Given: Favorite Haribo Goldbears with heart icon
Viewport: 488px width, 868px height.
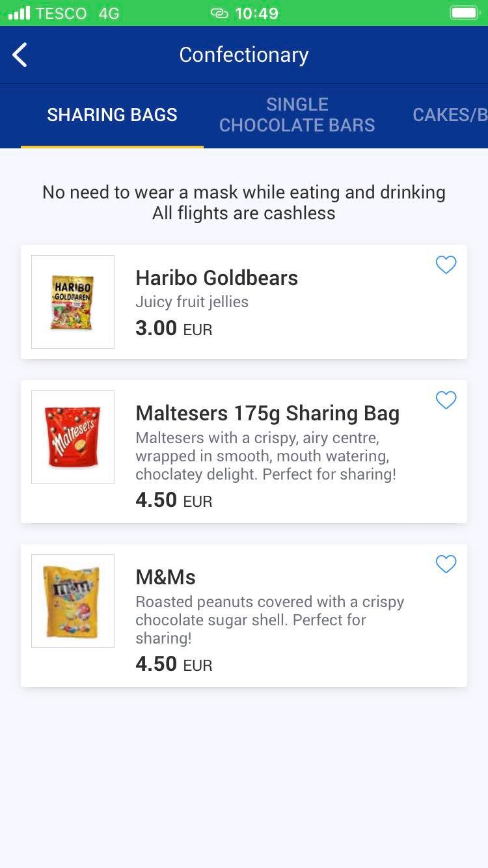Looking at the screenshot, I should [x=446, y=265].
